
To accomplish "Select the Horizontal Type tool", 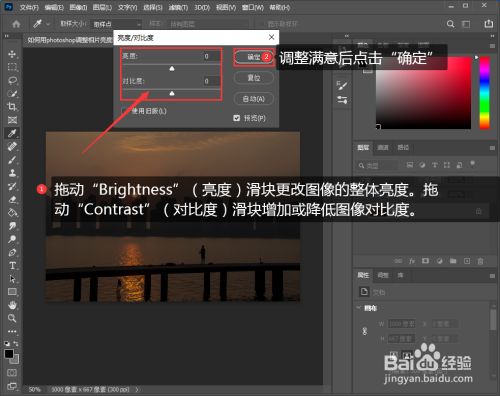I will [x=12, y=265].
